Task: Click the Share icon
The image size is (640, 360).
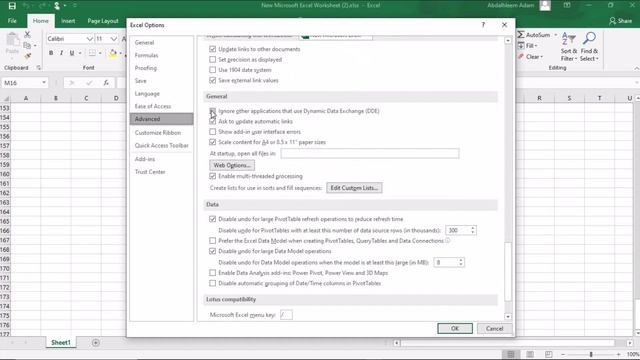Action: 612,21
